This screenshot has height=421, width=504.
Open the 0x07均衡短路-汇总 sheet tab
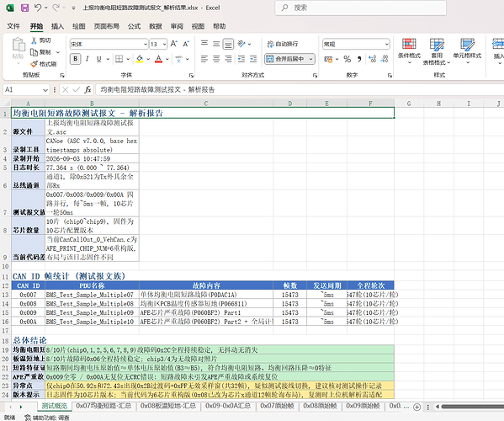103,406
